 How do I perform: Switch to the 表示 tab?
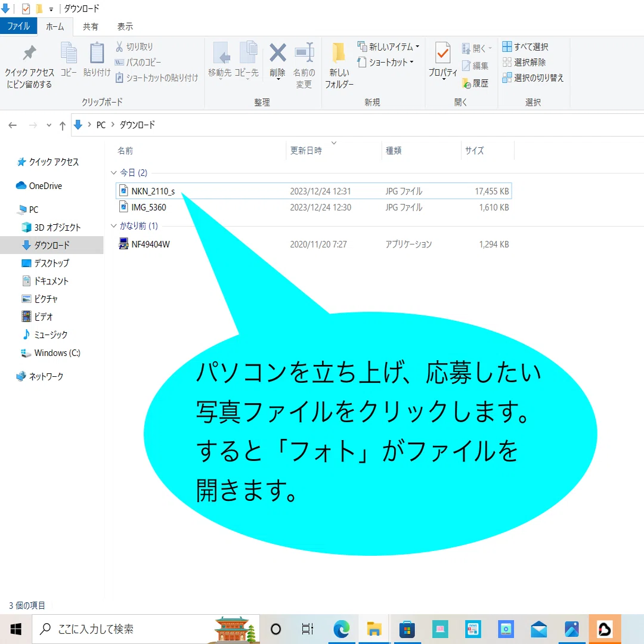(125, 27)
